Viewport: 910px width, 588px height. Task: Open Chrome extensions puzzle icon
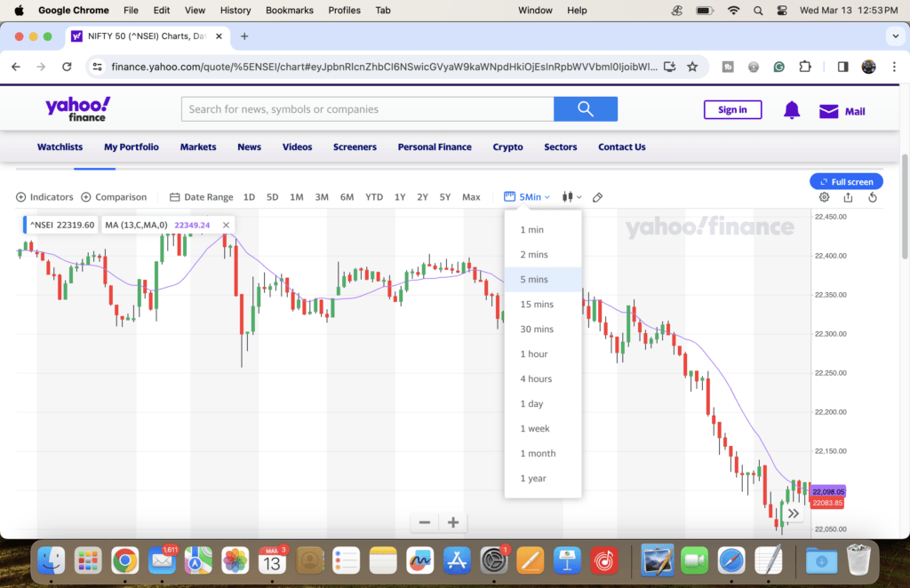(x=805, y=67)
